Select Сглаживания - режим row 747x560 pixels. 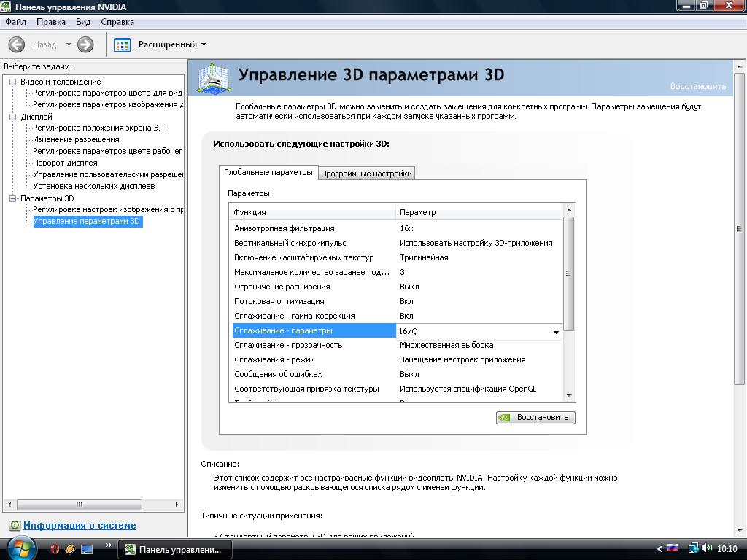pyautogui.click(x=398, y=359)
